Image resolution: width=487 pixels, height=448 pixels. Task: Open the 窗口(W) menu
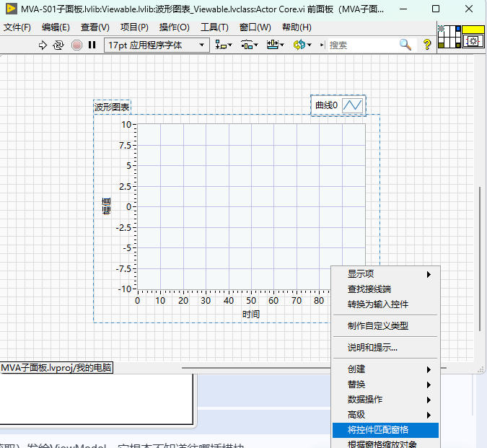[255, 27]
